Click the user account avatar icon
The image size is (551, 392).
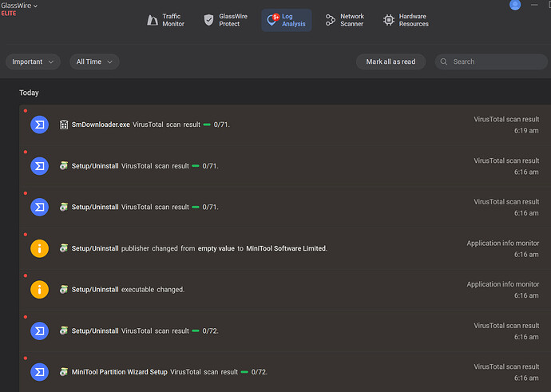tap(515, 5)
